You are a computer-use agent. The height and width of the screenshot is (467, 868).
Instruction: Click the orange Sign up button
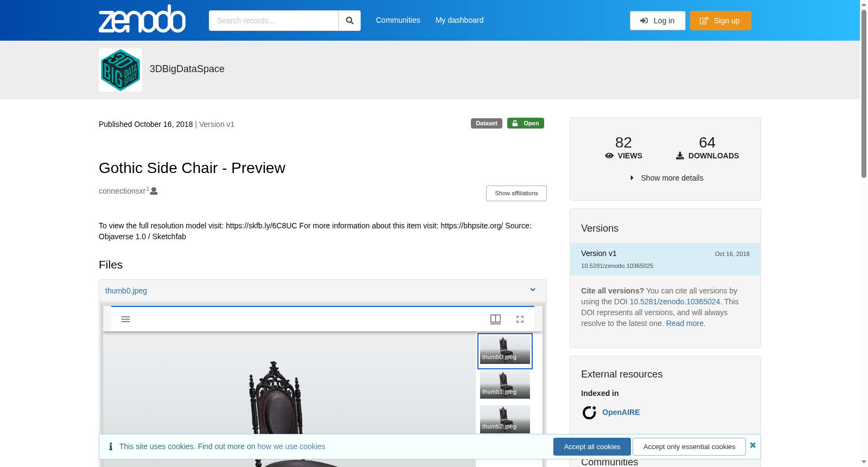click(720, 21)
